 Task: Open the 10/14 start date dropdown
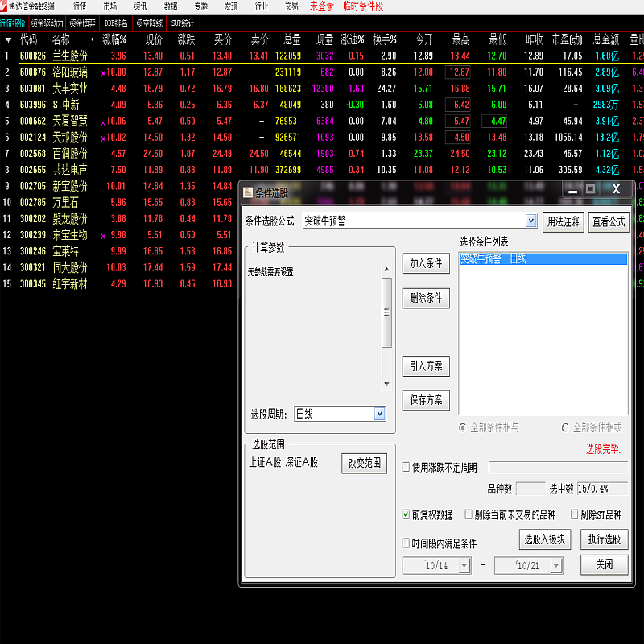tap(464, 566)
